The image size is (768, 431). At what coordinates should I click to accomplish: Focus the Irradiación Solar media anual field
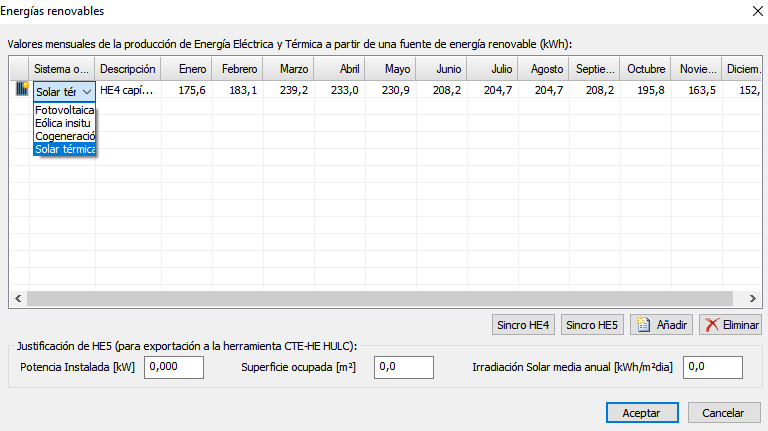tap(712, 367)
